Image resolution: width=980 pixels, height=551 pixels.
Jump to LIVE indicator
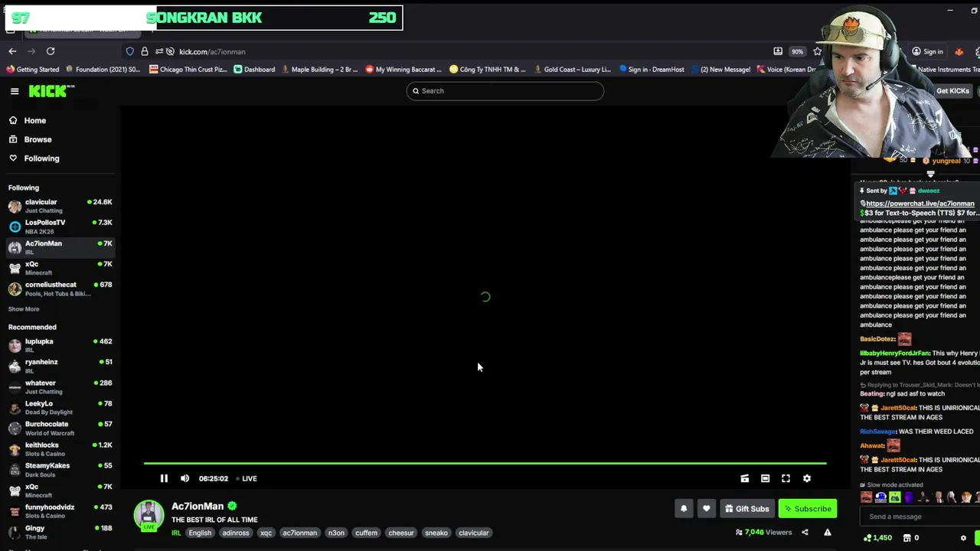coord(247,478)
